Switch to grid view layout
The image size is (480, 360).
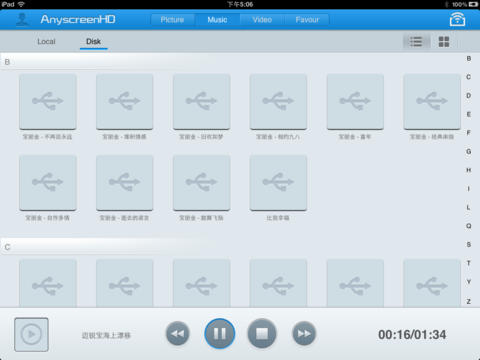[x=444, y=42]
